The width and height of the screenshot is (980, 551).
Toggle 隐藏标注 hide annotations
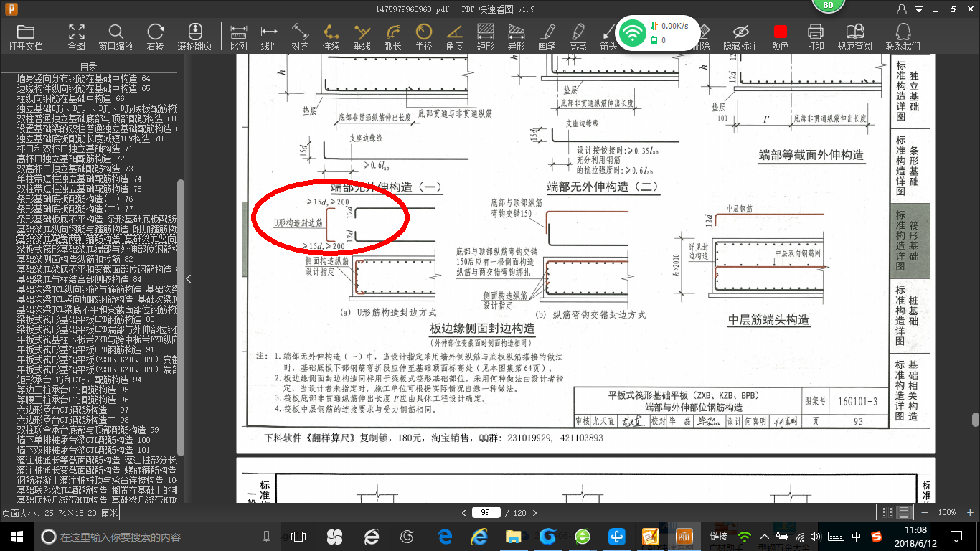click(x=740, y=37)
